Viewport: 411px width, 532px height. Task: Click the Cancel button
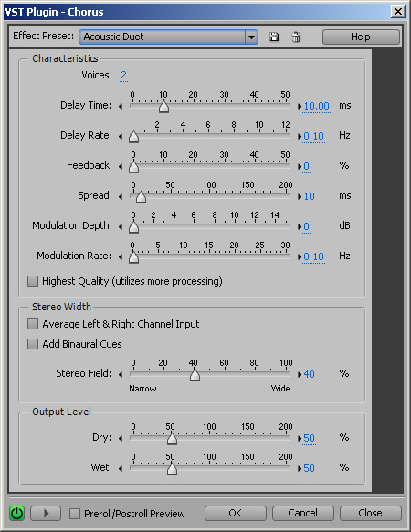pyautogui.click(x=302, y=513)
